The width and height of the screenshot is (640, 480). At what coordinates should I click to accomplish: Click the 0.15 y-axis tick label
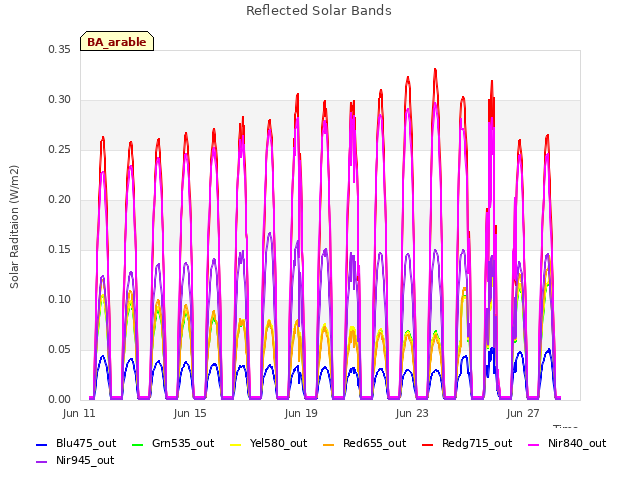tap(60, 249)
